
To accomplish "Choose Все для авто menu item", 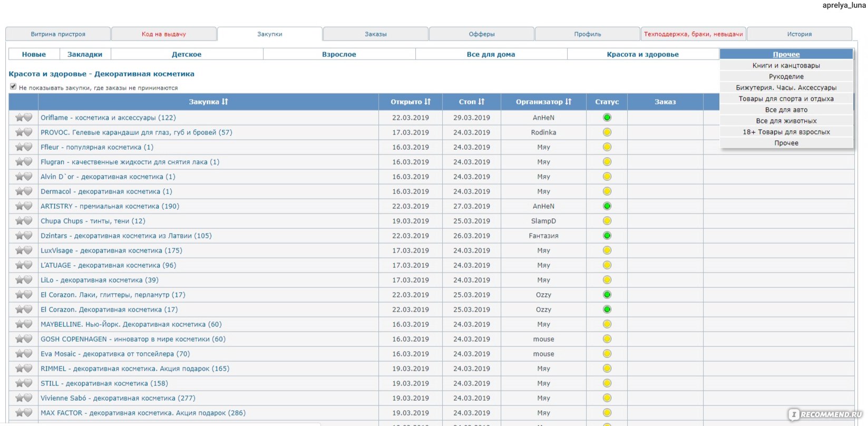I will (x=786, y=110).
